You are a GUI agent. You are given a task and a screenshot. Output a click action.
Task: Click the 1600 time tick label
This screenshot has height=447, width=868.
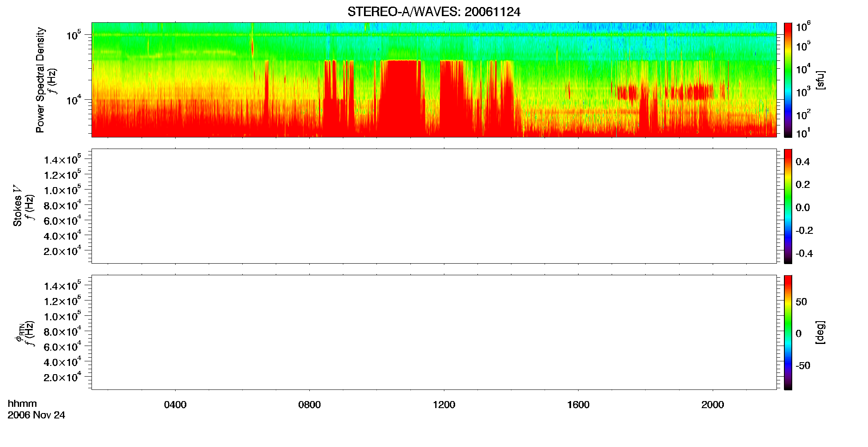pos(578,405)
